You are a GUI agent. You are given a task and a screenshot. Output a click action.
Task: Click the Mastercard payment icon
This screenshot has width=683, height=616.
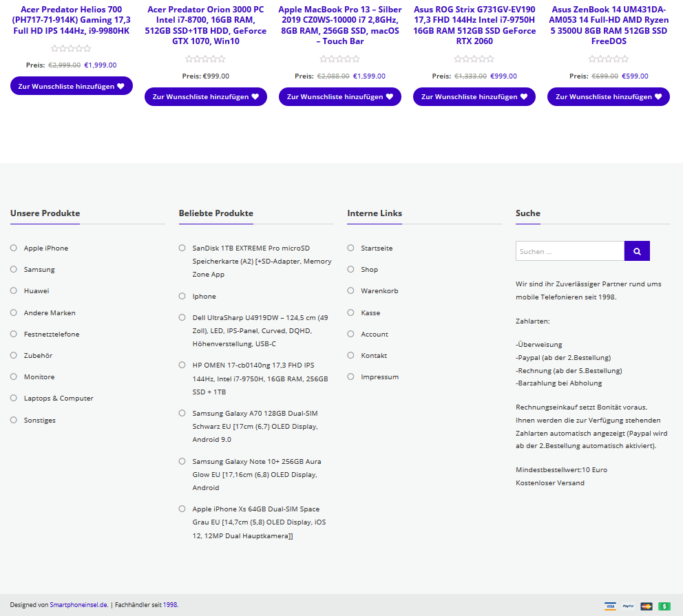tap(647, 606)
